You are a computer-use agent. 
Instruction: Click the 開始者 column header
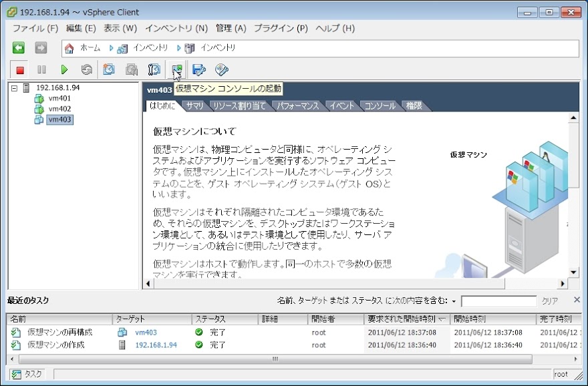point(335,319)
